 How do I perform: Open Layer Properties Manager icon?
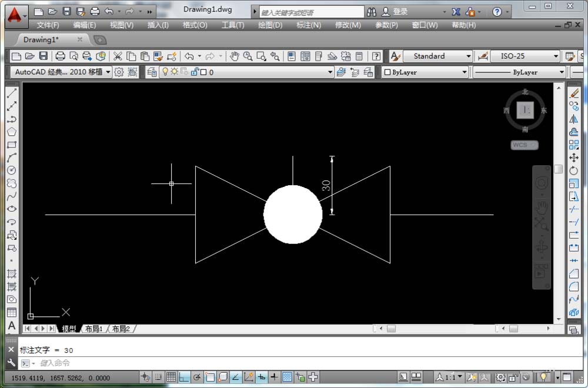(x=152, y=72)
